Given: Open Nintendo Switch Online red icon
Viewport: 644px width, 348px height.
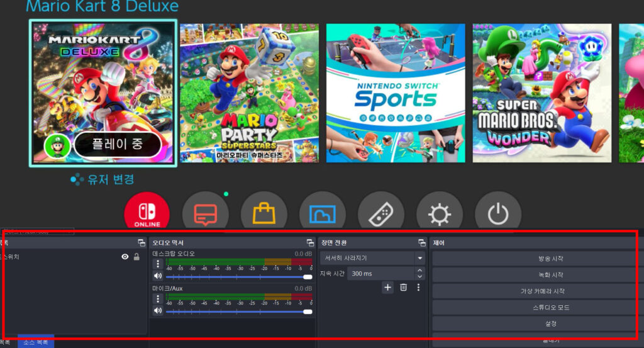Looking at the screenshot, I should click(x=147, y=211).
